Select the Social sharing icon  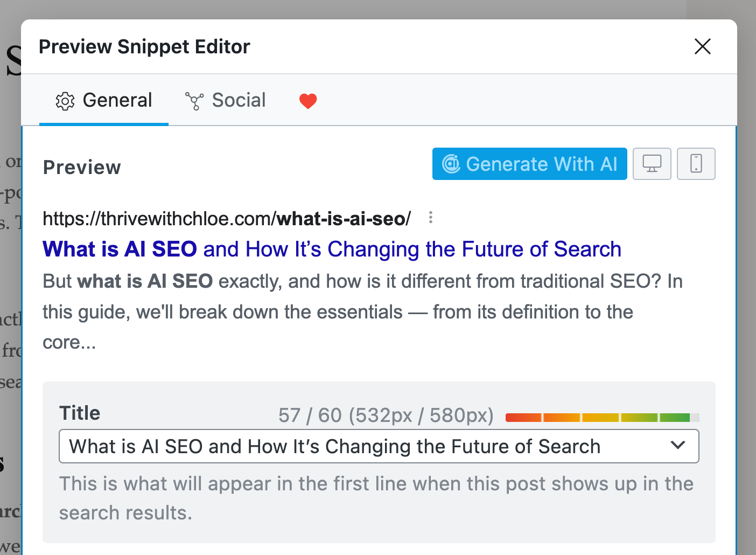point(194,100)
